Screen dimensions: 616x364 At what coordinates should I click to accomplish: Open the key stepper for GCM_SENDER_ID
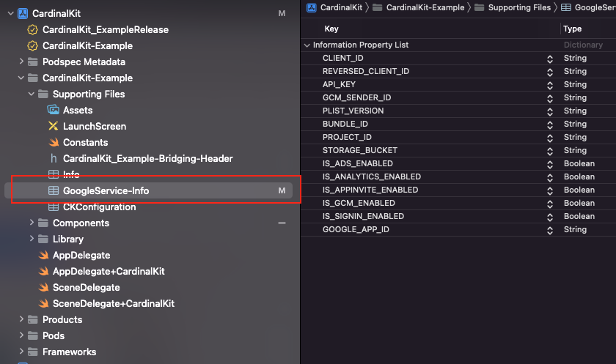tap(550, 98)
